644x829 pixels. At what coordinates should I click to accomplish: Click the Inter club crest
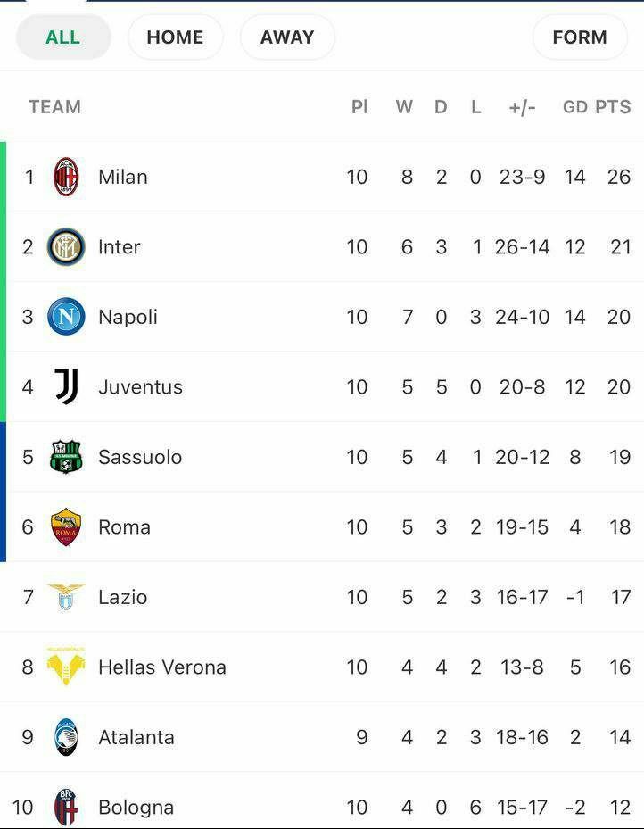pyautogui.click(x=66, y=247)
